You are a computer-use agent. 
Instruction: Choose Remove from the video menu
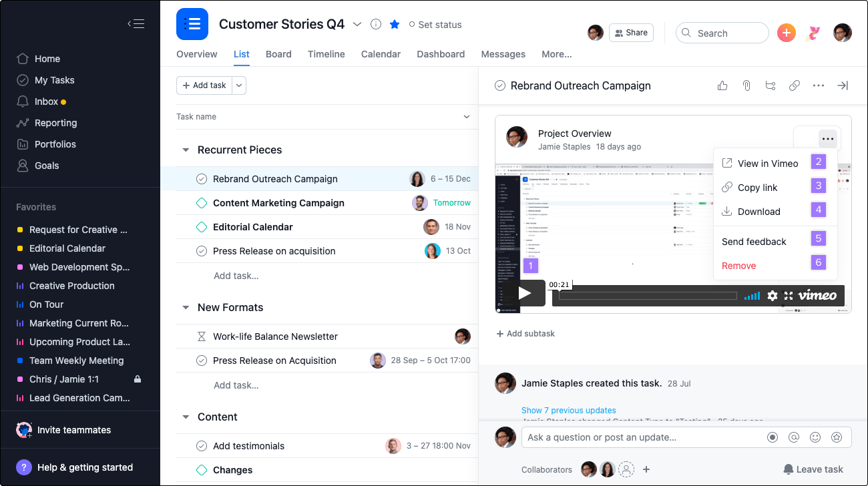pyautogui.click(x=739, y=266)
